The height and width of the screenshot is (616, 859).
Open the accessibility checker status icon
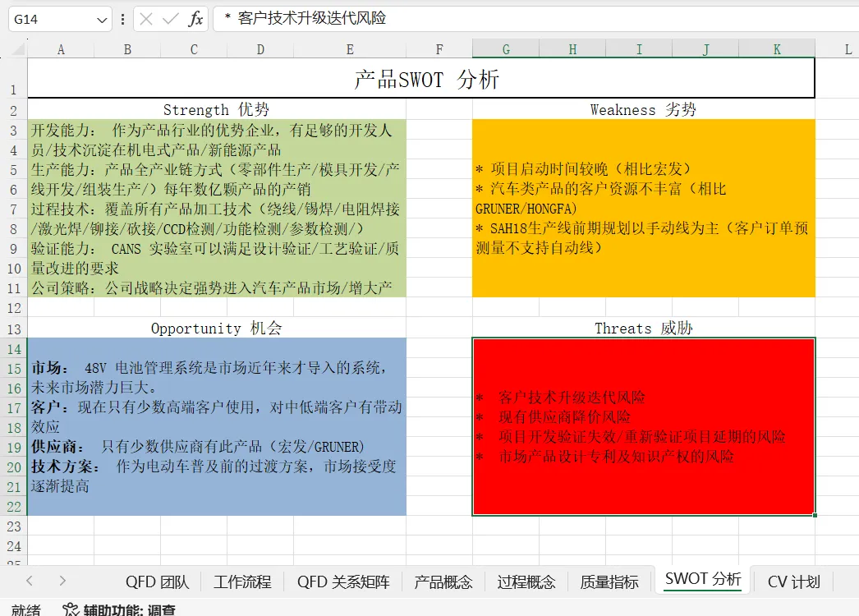(70, 609)
